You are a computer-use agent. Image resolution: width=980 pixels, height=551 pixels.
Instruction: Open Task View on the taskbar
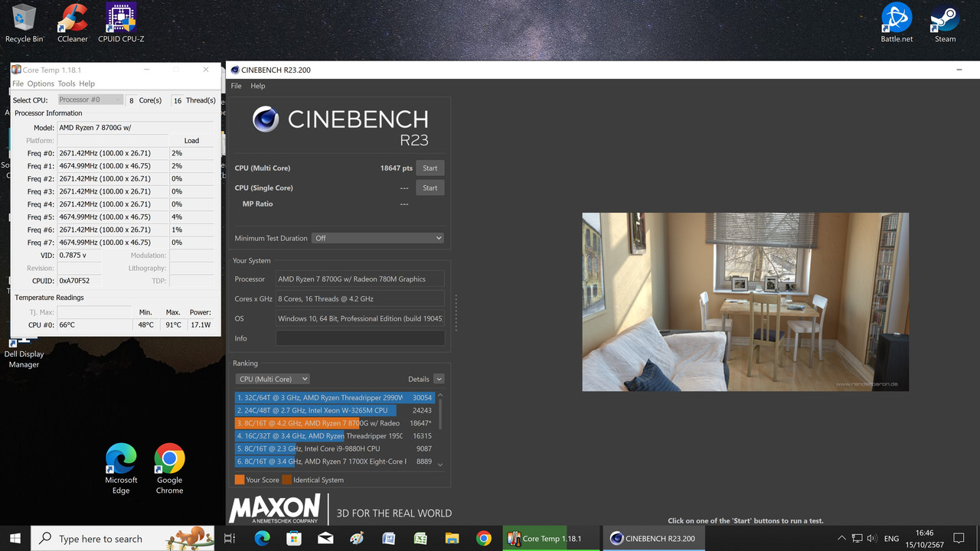click(x=229, y=539)
